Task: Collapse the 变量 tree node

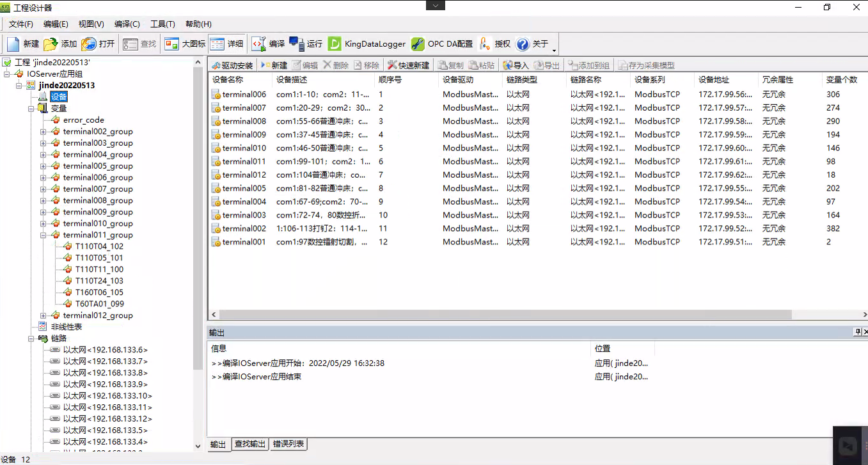Action: [x=31, y=108]
